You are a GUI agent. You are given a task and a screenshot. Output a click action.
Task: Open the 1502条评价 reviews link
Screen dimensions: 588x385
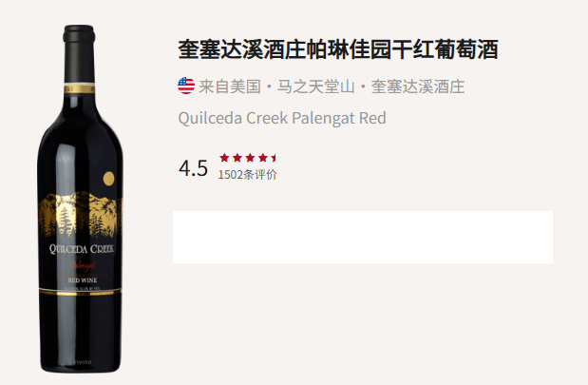click(x=248, y=175)
